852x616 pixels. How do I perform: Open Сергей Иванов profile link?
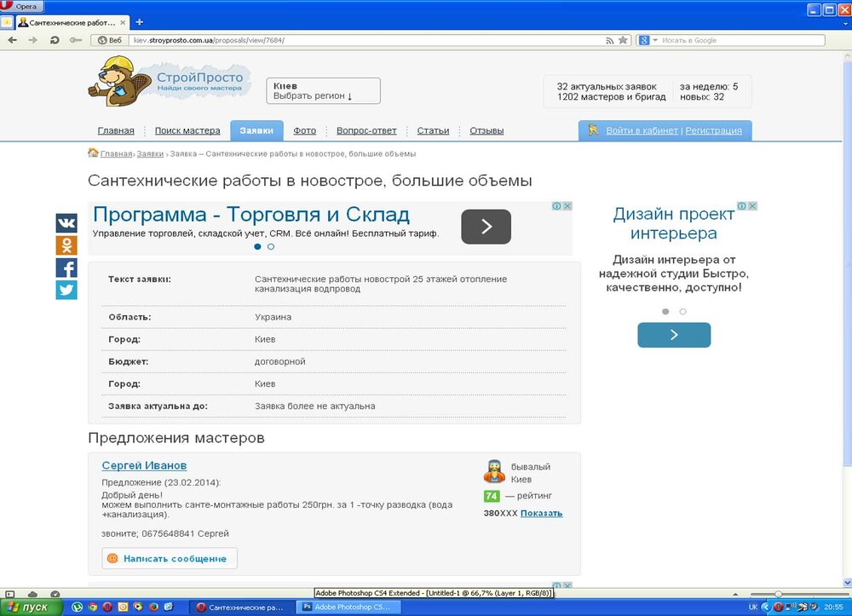[x=144, y=465]
